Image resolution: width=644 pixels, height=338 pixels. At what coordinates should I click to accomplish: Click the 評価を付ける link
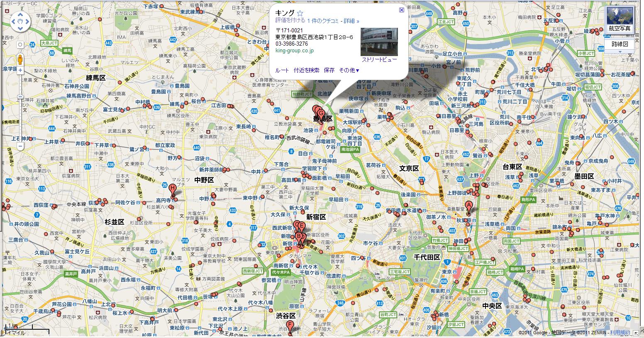[x=290, y=20]
